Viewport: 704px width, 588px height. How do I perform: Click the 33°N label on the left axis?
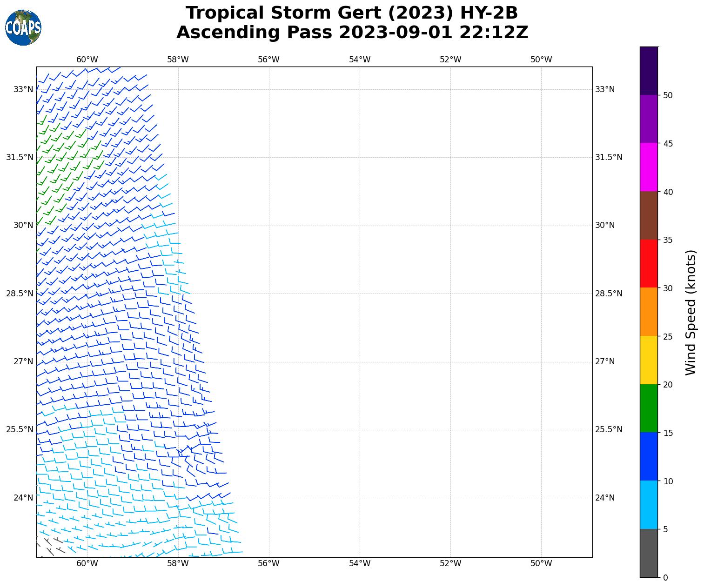23,89
